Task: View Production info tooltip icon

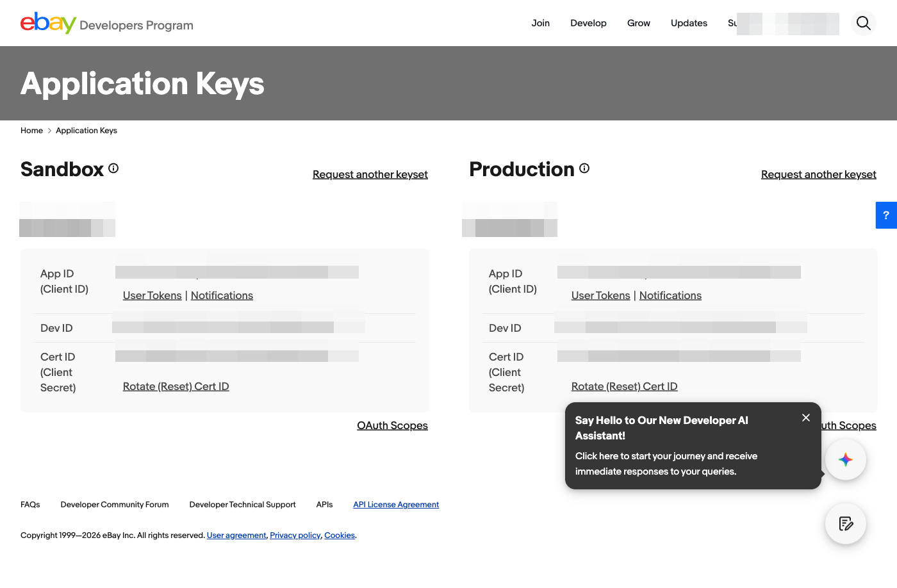Action: [x=584, y=168]
